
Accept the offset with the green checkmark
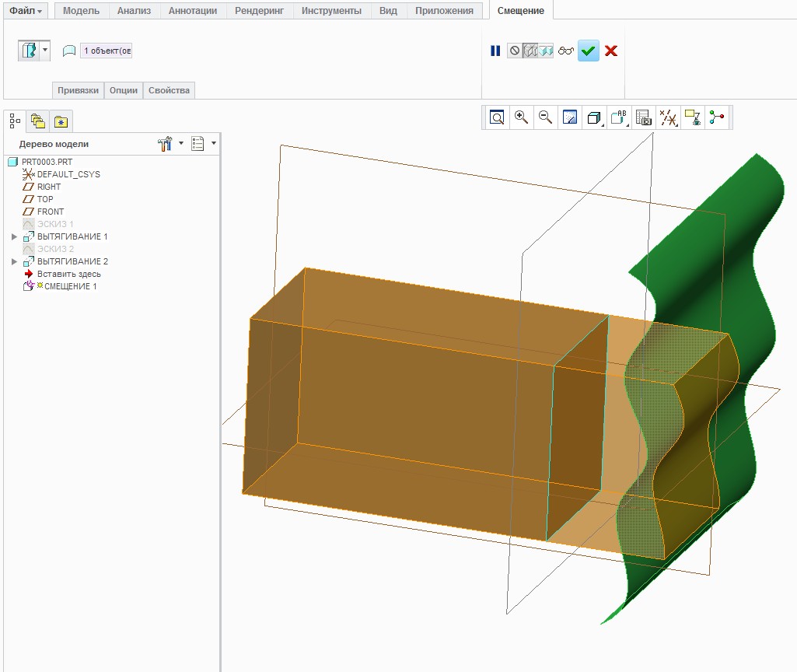[589, 51]
